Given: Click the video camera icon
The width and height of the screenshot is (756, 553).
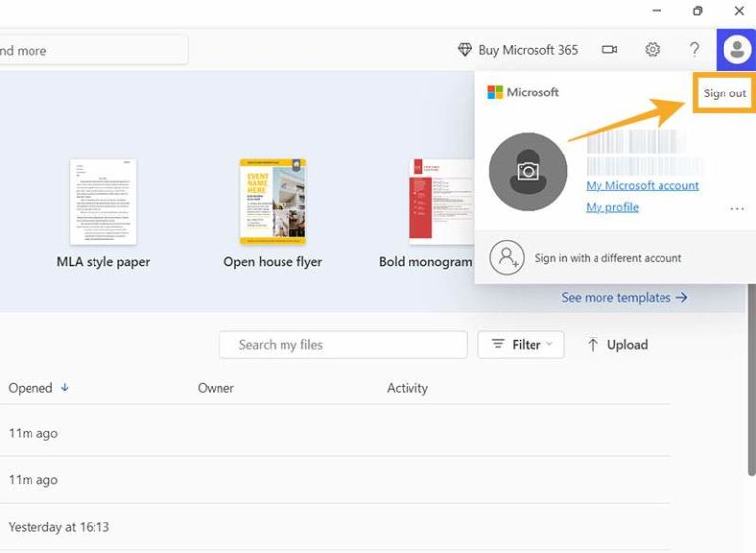Looking at the screenshot, I should coord(610,49).
